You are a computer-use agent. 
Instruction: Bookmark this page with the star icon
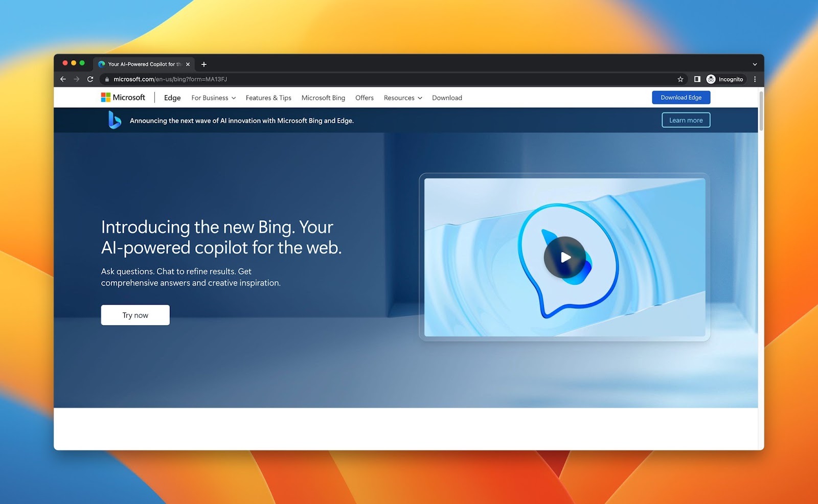(680, 79)
